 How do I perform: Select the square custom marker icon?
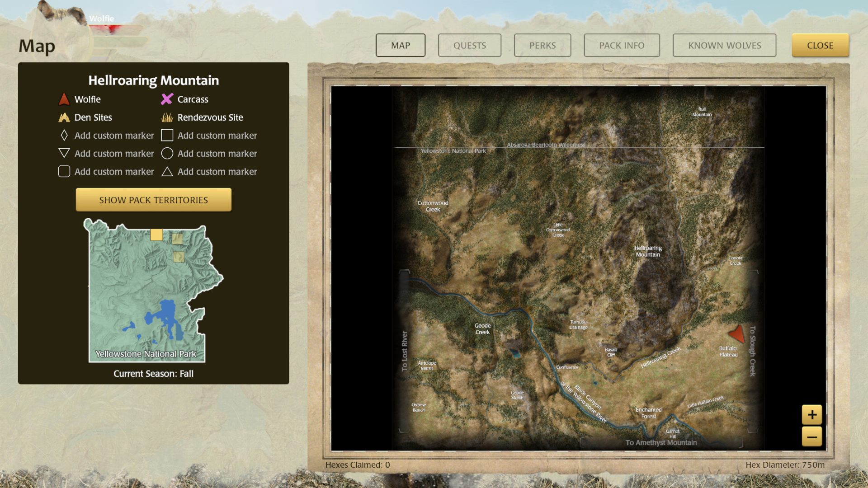coord(167,136)
